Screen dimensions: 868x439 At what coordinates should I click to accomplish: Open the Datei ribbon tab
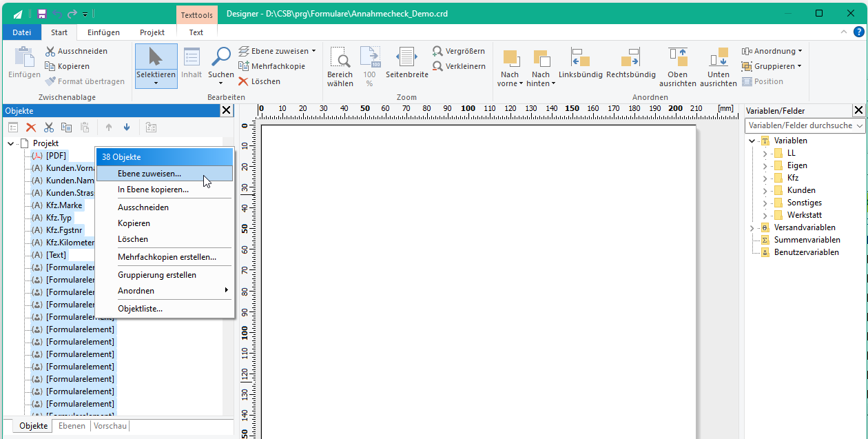tap(22, 32)
